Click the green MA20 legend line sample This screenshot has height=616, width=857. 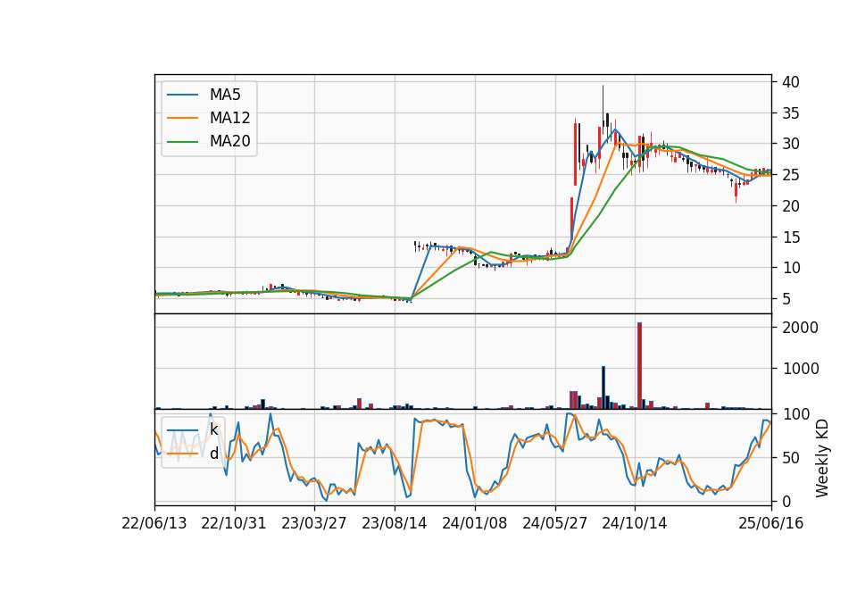(x=182, y=142)
